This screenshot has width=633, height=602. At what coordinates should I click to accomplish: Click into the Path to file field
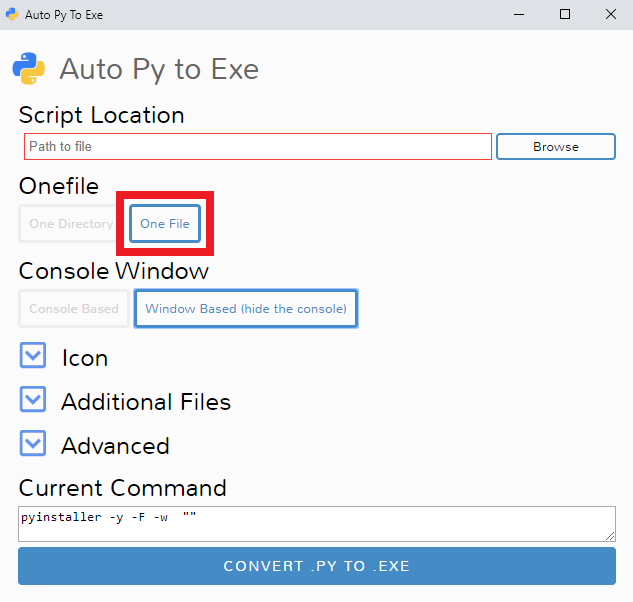[258, 147]
